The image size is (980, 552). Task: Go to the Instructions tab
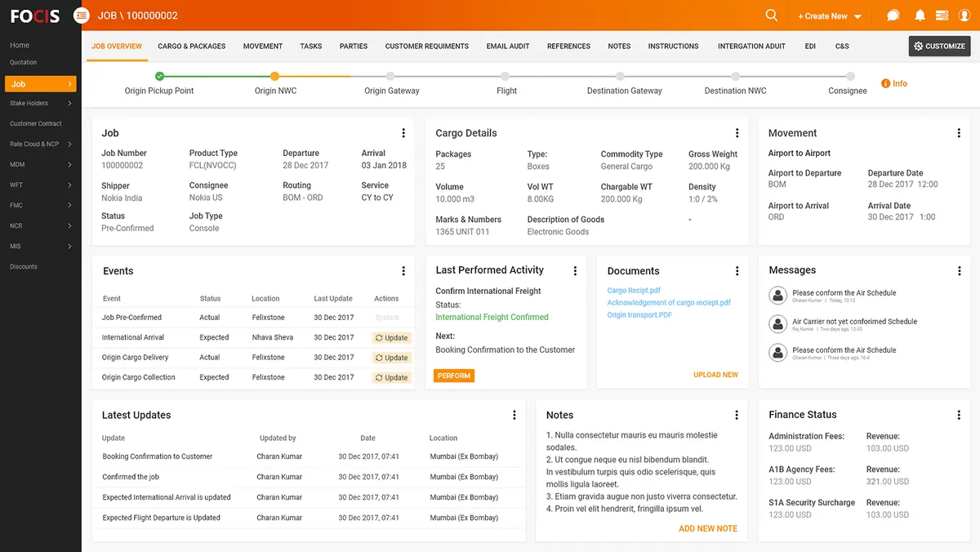click(673, 47)
